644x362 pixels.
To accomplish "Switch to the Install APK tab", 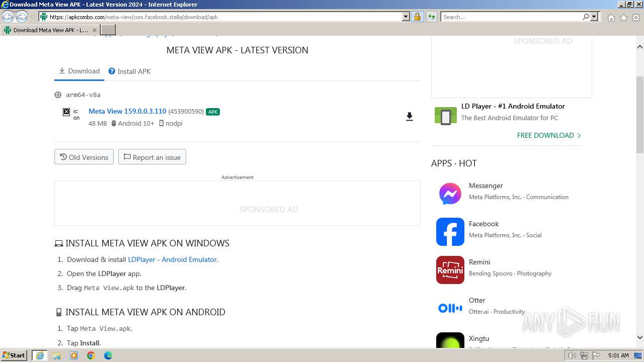I will 130,71.
